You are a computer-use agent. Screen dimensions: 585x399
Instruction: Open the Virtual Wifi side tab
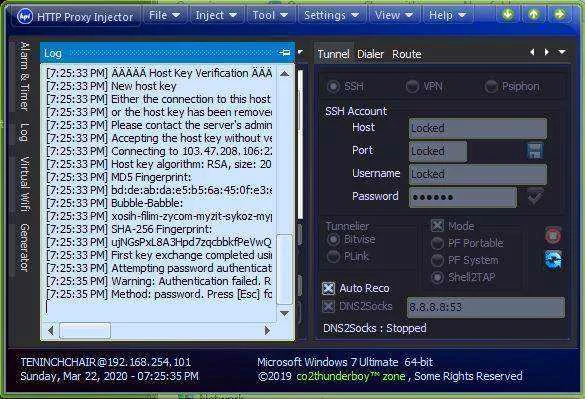pos(24,184)
